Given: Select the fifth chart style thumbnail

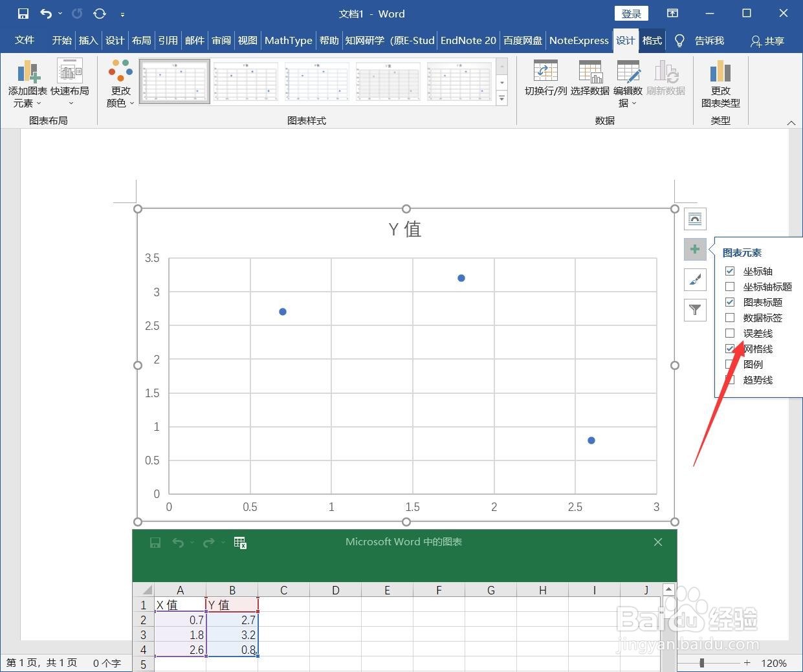Looking at the screenshot, I should (x=459, y=81).
